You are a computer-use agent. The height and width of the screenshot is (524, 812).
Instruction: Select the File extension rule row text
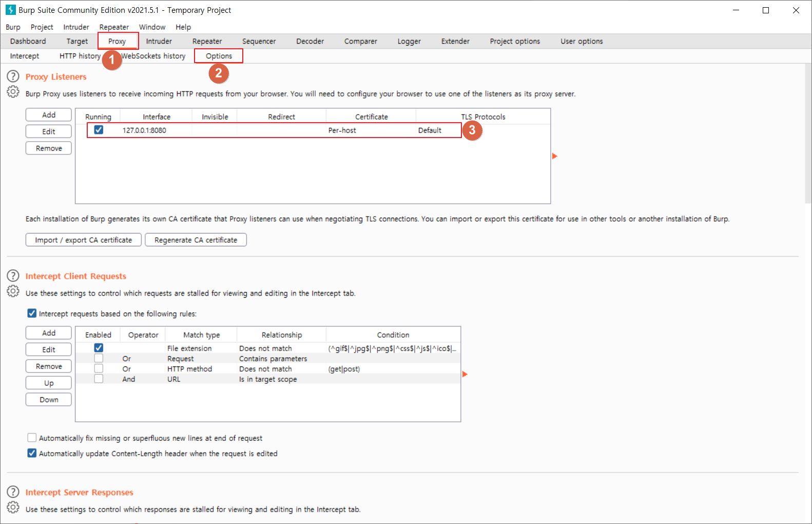[x=189, y=348]
